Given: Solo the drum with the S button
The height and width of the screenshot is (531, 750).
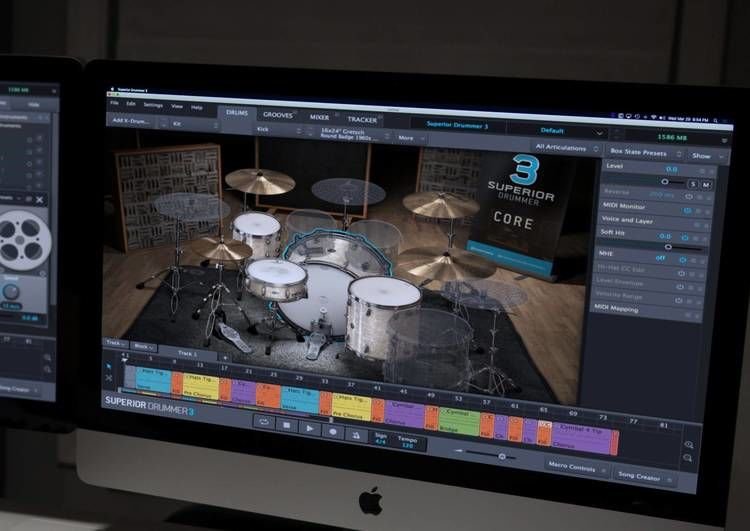Looking at the screenshot, I should point(693,184).
